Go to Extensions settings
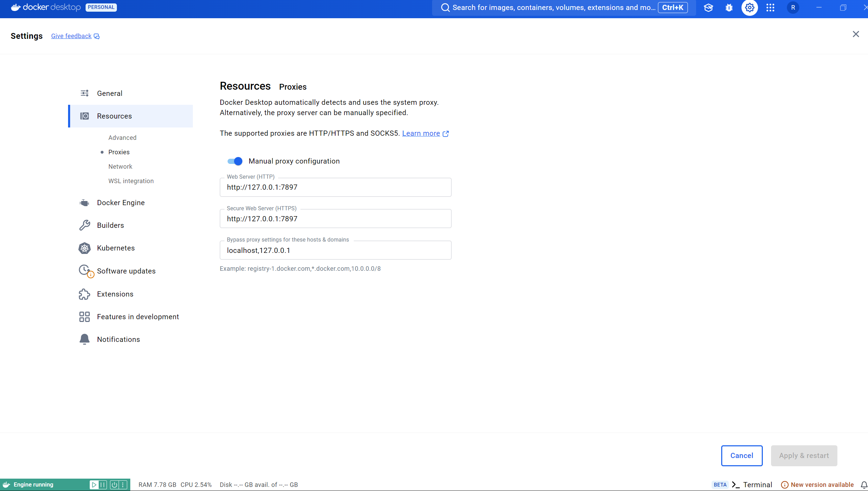This screenshot has width=868, height=491. click(x=131, y=294)
